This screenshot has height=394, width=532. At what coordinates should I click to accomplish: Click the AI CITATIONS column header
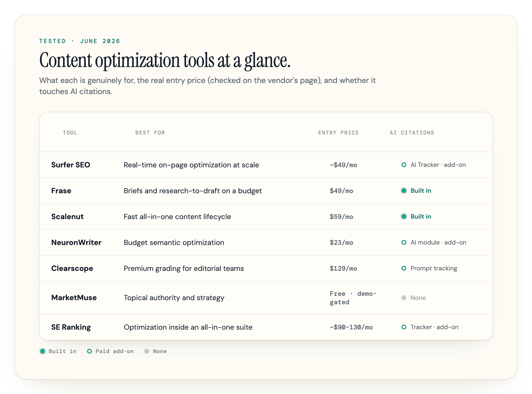(x=412, y=133)
